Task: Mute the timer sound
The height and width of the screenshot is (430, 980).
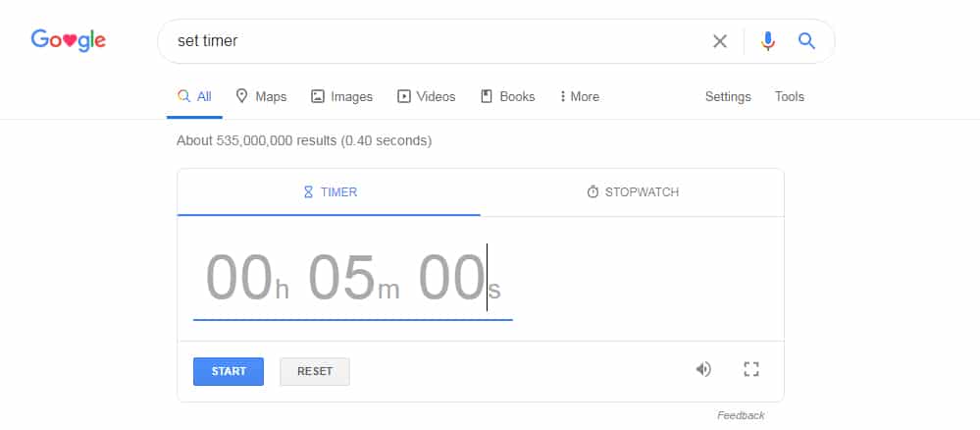Action: pyautogui.click(x=703, y=369)
